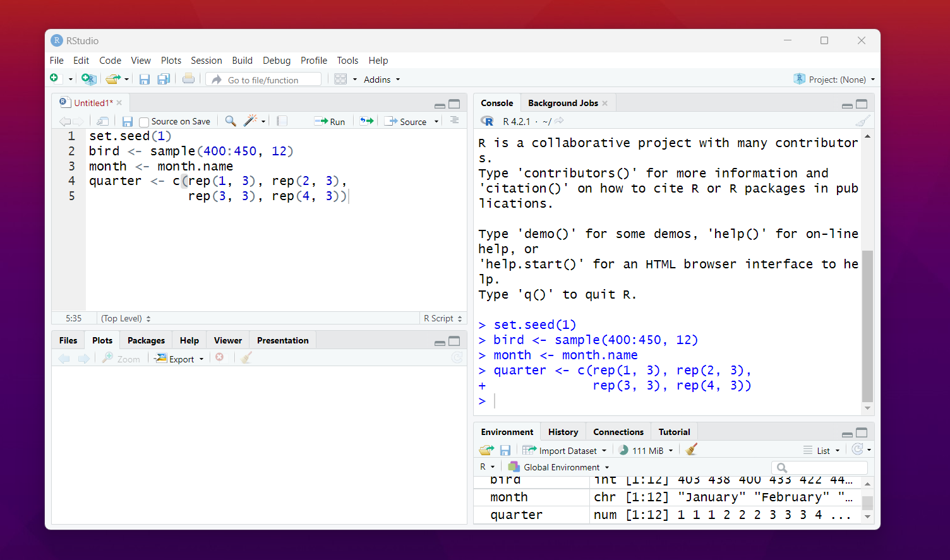Open the workspace panes layout dropdown
Viewport: 950px width, 560px height.
[x=346, y=79]
